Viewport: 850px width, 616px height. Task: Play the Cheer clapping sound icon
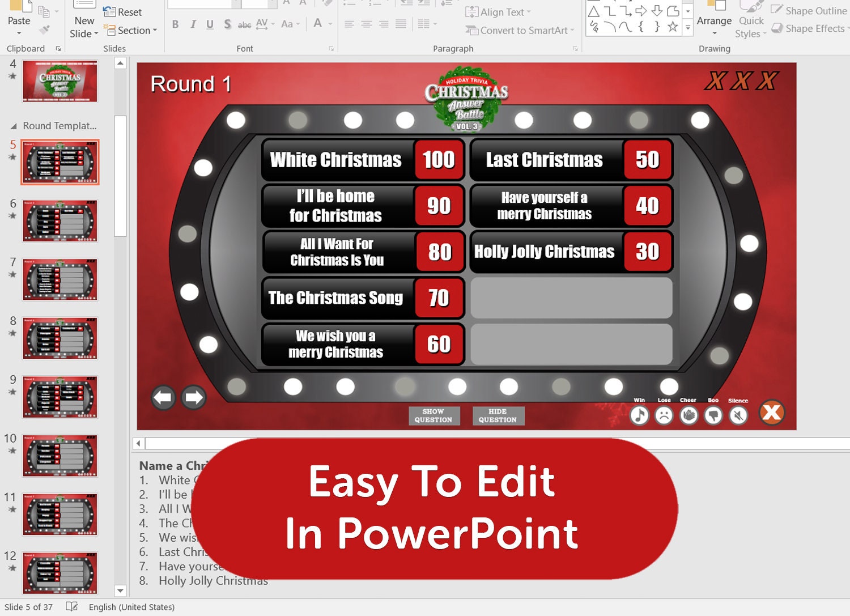688,415
